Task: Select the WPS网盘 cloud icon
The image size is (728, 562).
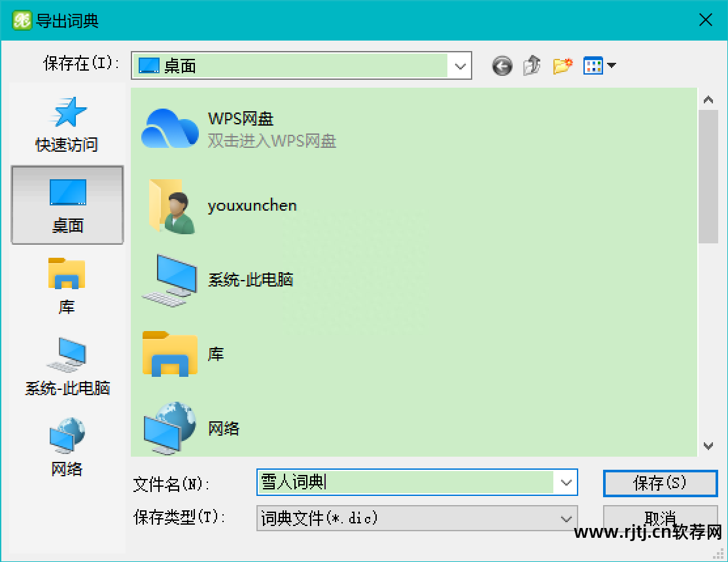Action: click(x=170, y=129)
